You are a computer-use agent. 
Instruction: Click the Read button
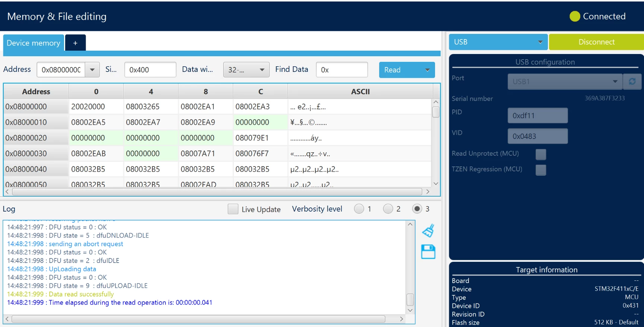click(x=400, y=70)
